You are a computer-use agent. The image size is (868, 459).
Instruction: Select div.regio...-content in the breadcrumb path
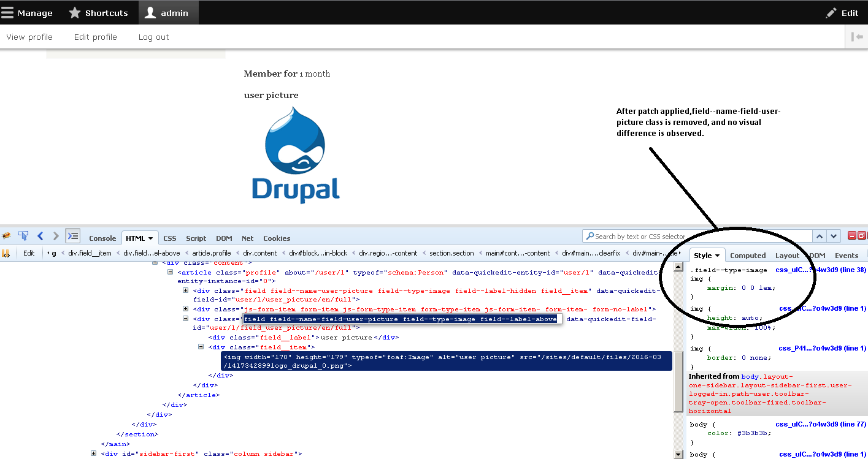(x=388, y=253)
